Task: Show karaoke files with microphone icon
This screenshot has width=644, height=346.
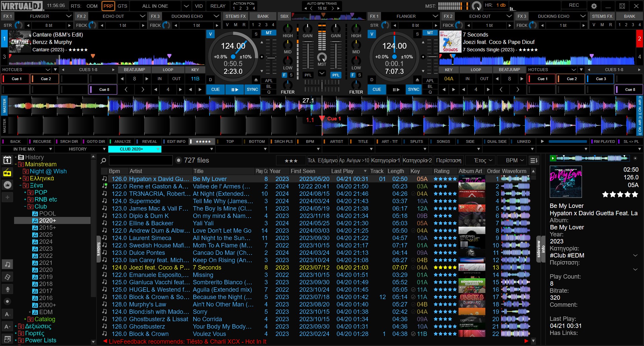Action: point(7,289)
